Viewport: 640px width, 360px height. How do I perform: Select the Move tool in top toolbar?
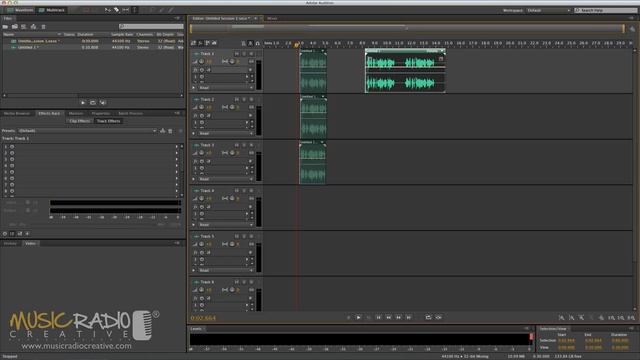108,10
